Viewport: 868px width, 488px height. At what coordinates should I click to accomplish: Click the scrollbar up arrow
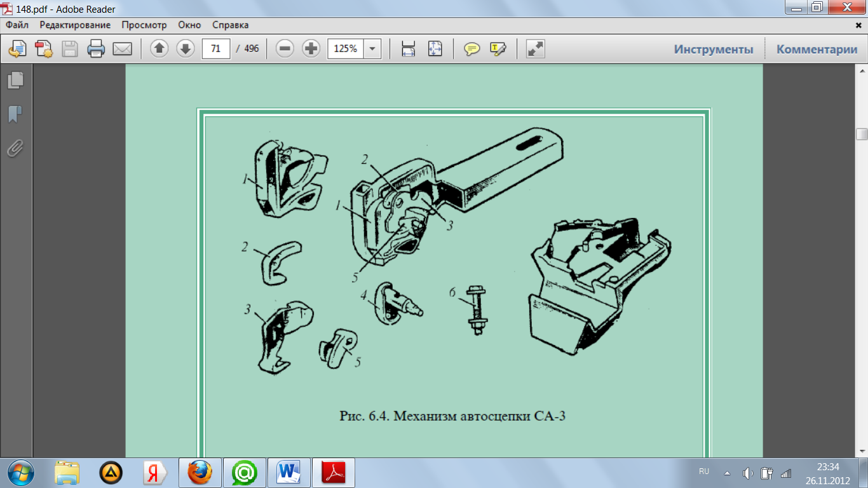[x=862, y=71]
